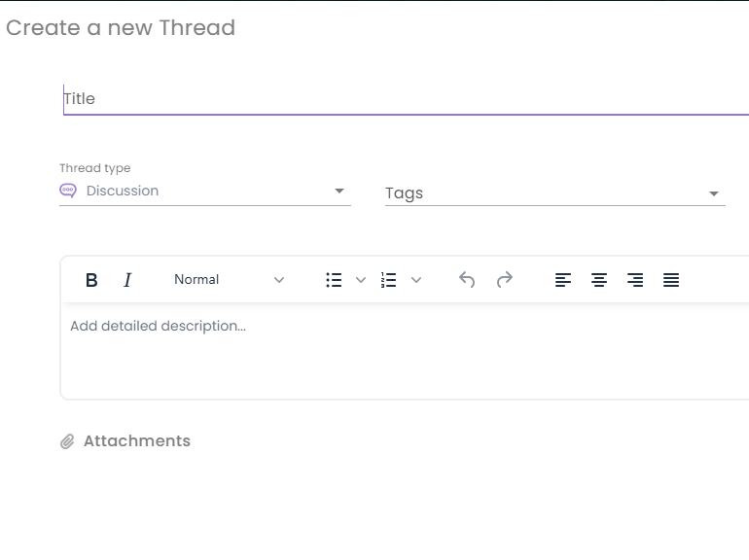749x560 pixels.
Task: Click the Attachments label
Action: point(137,441)
